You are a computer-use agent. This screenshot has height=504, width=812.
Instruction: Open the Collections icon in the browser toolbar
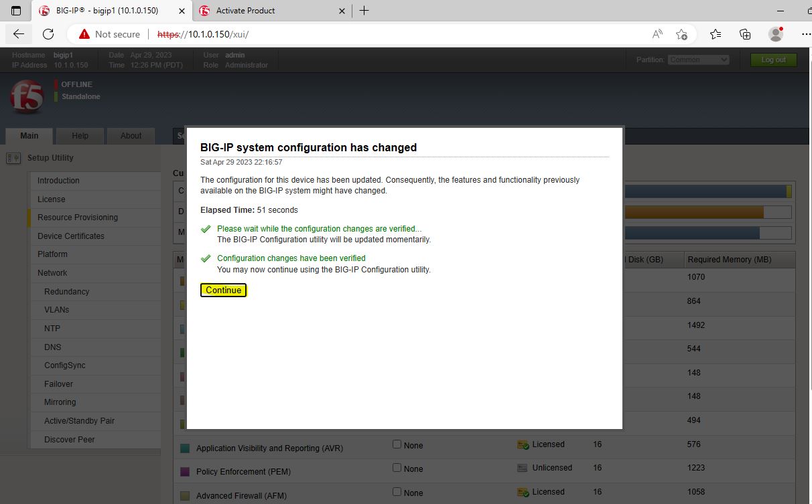[x=745, y=34]
